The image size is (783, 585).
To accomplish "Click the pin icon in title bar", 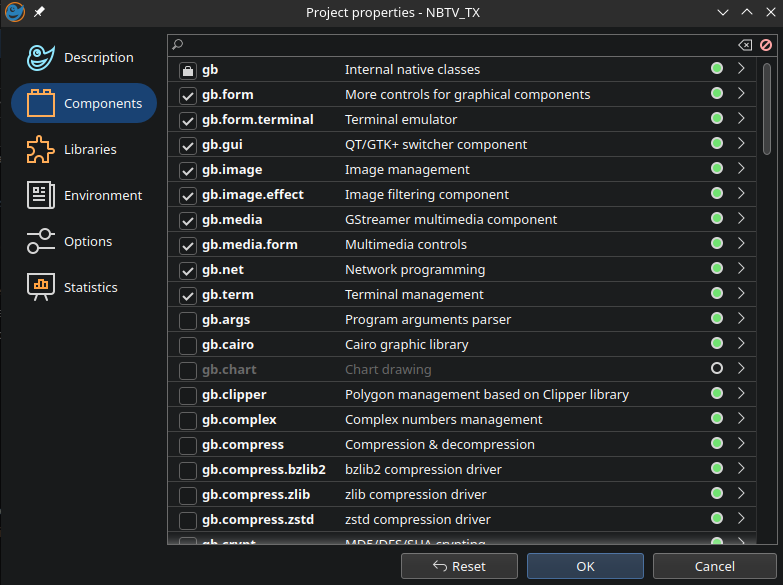I will (40, 12).
